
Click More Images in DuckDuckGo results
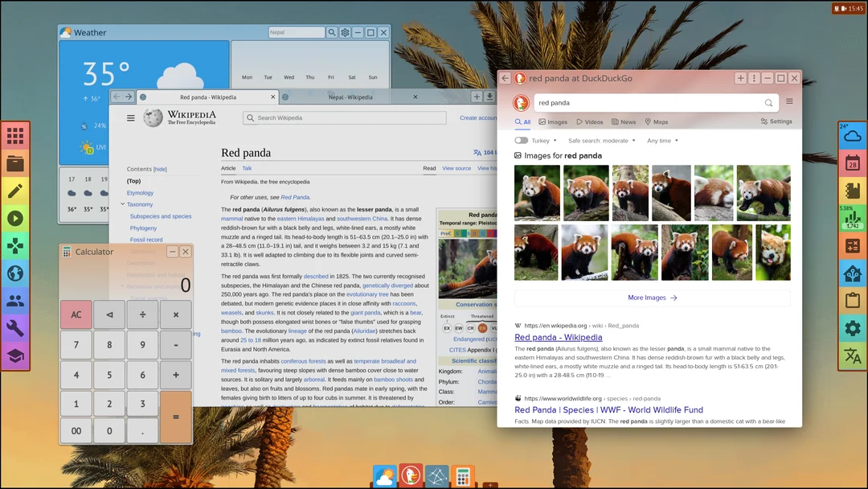[652, 297]
